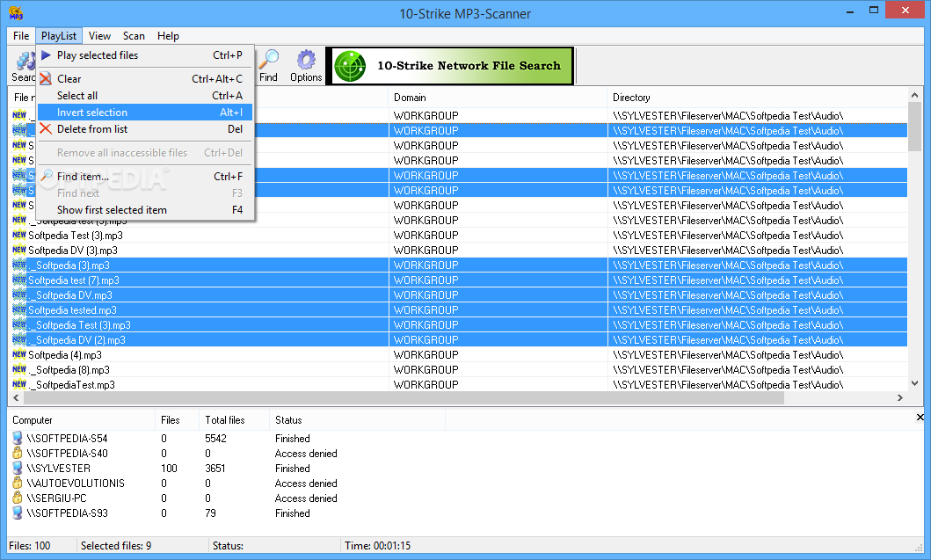931x560 pixels.
Task: Select the \\SYLVESTER computer name row
Action: (58, 469)
